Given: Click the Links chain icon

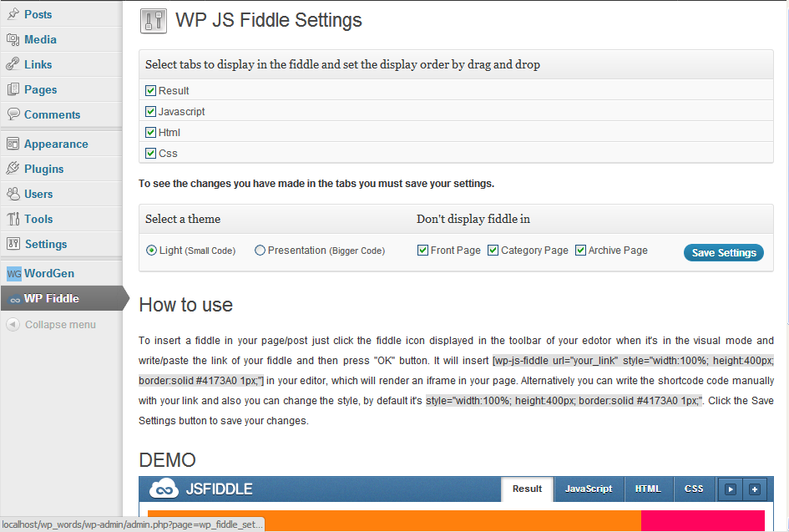Looking at the screenshot, I should click(13, 64).
